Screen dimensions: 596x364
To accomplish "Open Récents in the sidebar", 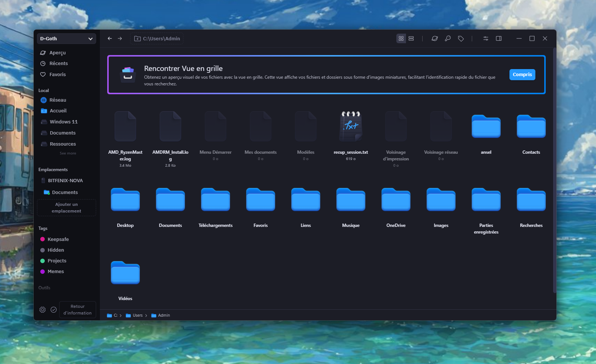I will 58,64.
